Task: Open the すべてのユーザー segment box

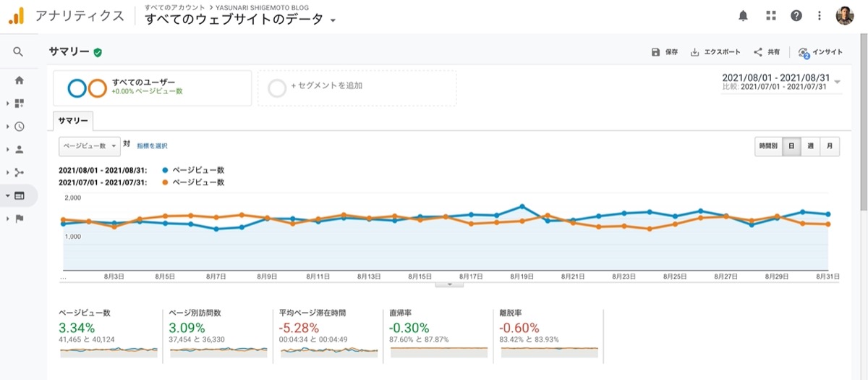Action: pyautogui.click(x=153, y=88)
